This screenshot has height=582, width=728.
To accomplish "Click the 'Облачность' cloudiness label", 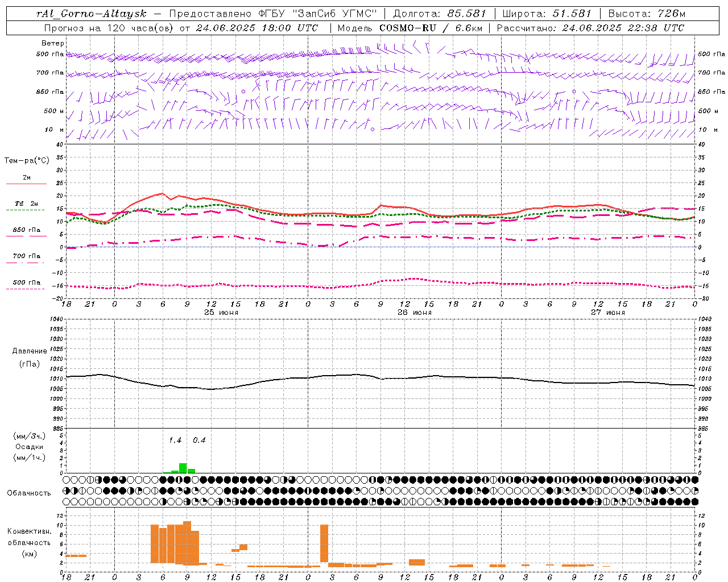I will pyautogui.click(x=29, y=493).
